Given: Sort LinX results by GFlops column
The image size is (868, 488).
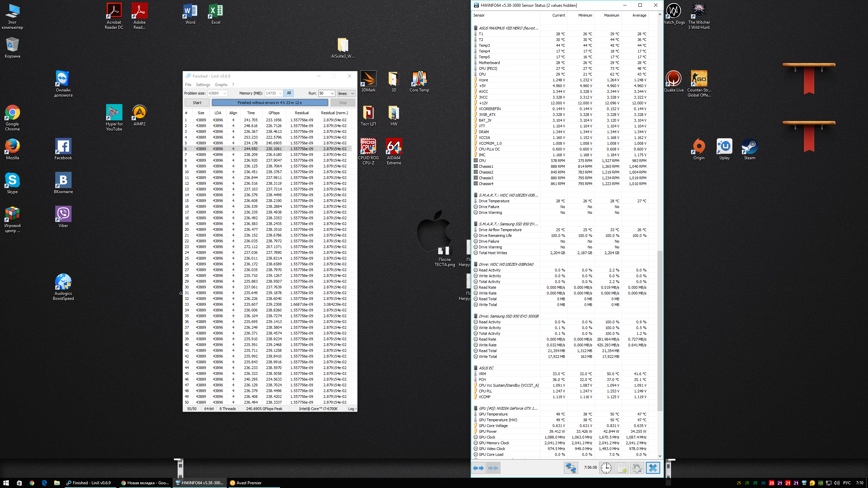Looking at the screenshot, I should tap(274, 113).
